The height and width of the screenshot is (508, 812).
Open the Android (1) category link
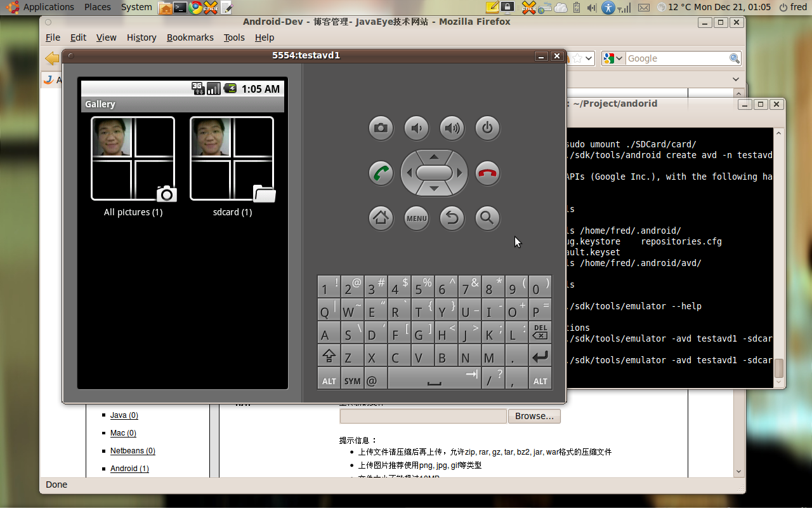pyautogui.click(x=129, y=469)
